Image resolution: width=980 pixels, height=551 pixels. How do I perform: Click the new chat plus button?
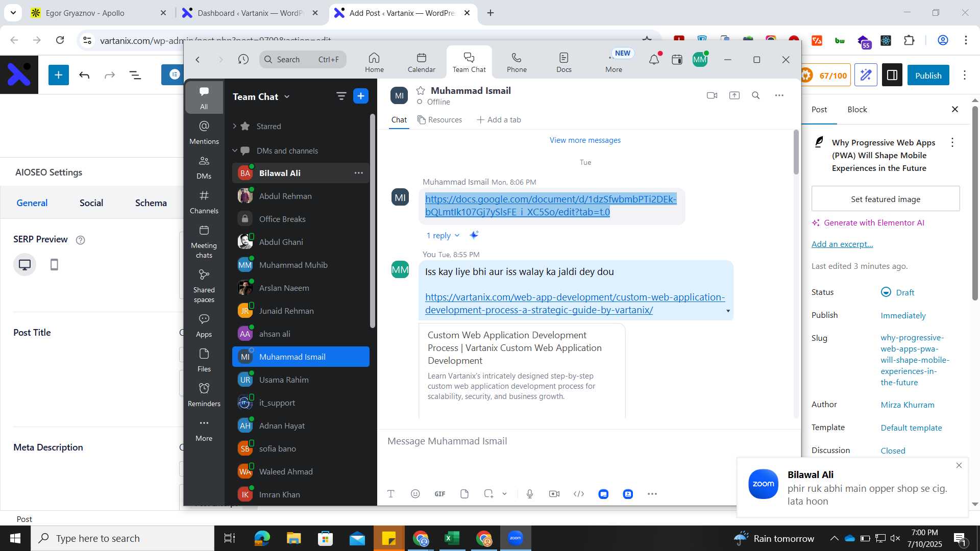pyautogui.click(x=361, y=96)
